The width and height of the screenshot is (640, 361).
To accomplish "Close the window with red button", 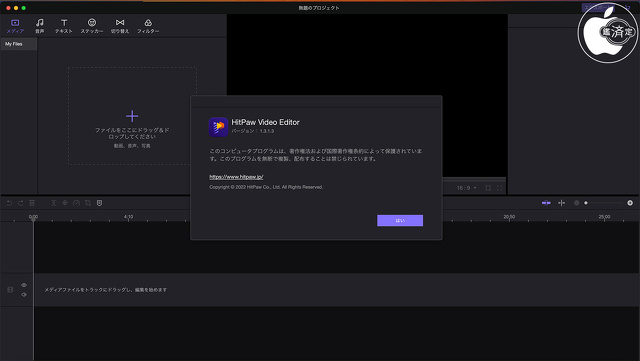I will 8,8.
